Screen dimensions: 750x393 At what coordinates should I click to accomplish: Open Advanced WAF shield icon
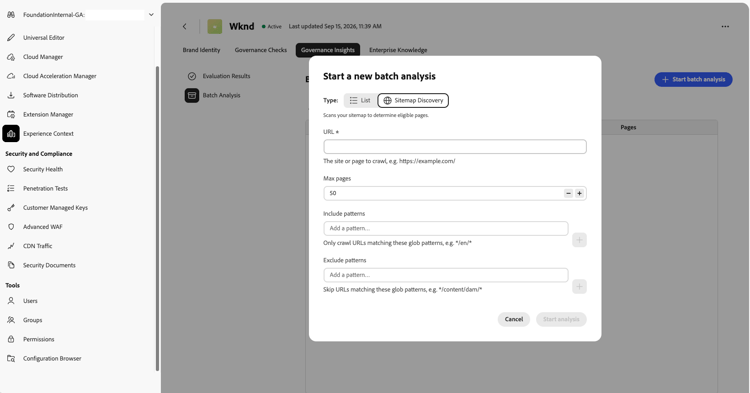point(11,227)
